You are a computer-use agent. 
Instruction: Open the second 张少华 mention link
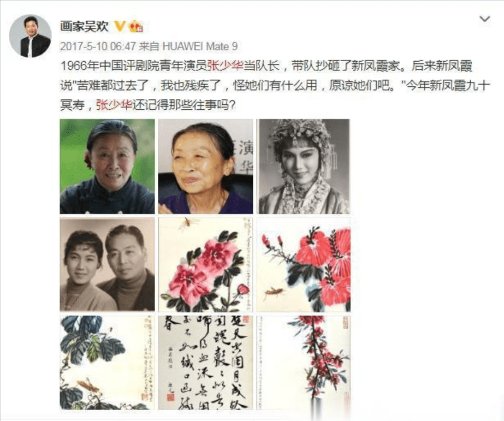point(114,105)
